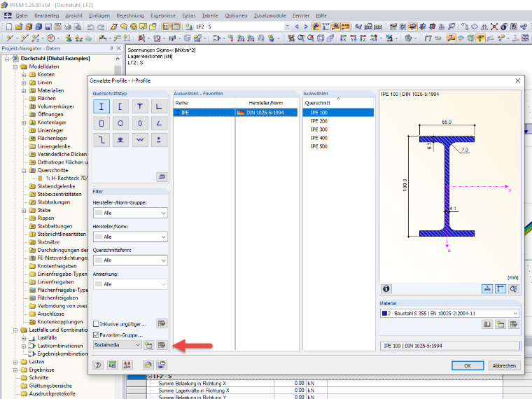532x399 pixels.
Task: Select the IPE 300 cross-section
Action: click(x=338, y=129)
